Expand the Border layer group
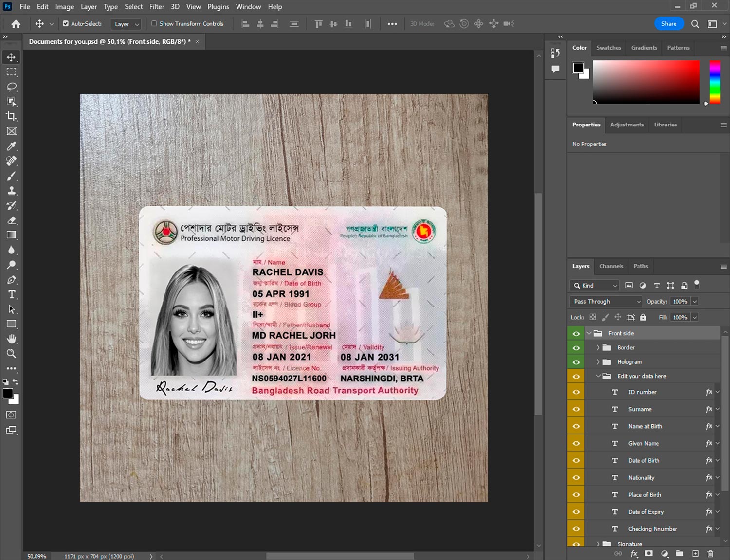 pos(598,348)
